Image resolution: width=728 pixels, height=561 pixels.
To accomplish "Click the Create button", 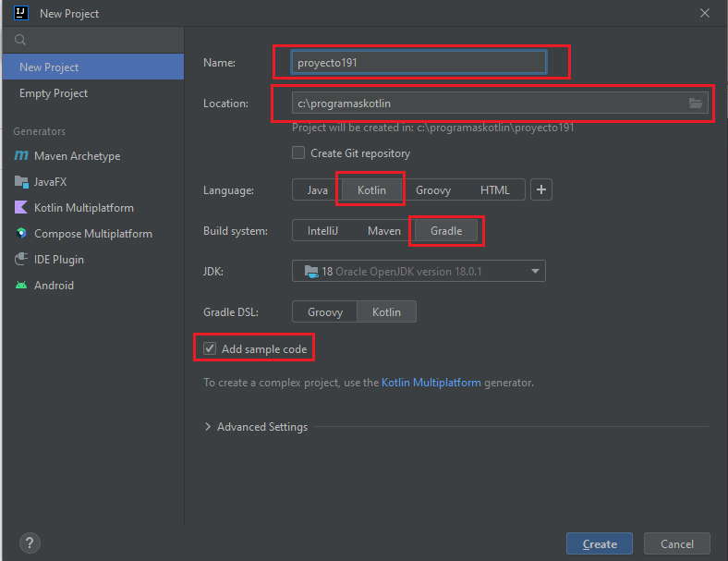I will click(x=600, y=543).
